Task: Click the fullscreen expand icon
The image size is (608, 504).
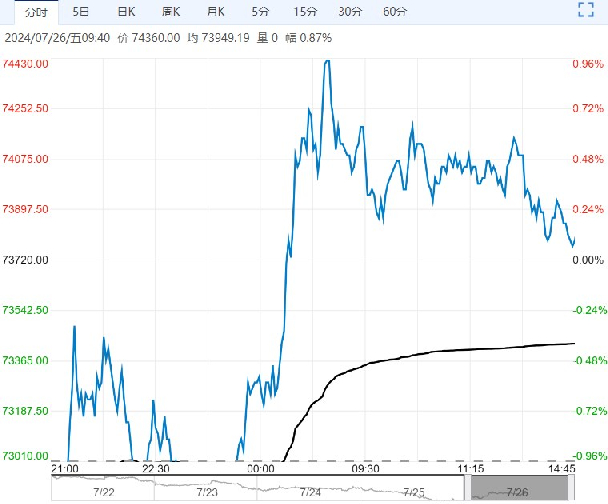Action: point(586,10)
